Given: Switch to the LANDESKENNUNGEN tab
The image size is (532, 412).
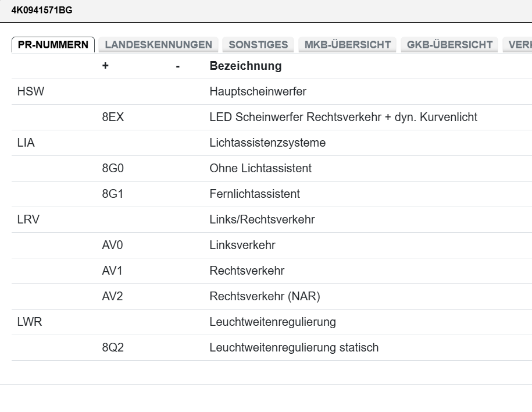Looking at the screenshot, I should [x=158, y=45].
